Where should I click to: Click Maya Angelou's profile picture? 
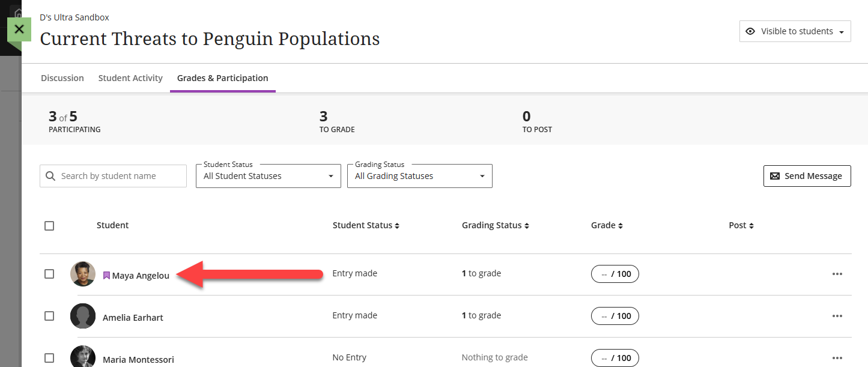tap(83, 274)
